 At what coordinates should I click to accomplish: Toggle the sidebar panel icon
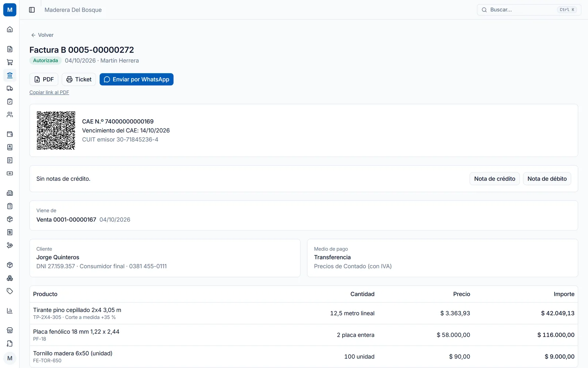(x=32, y=10)
